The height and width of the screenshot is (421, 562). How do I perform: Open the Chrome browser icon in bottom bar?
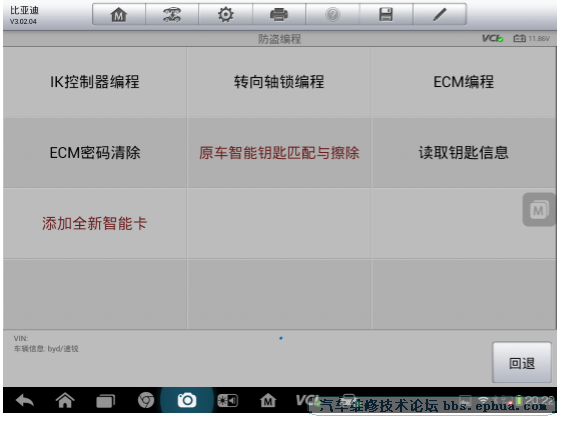[x=146, y=401]
